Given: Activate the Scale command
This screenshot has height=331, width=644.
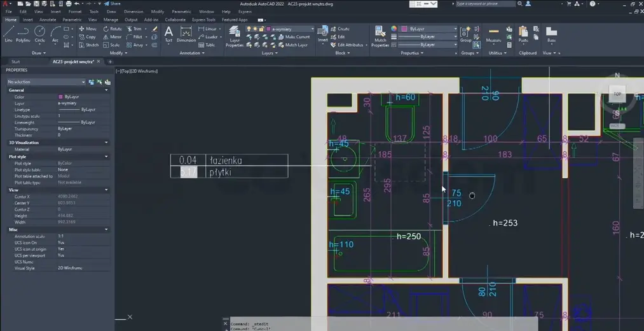Looking at the screenshot, I should tap(111, 45).
